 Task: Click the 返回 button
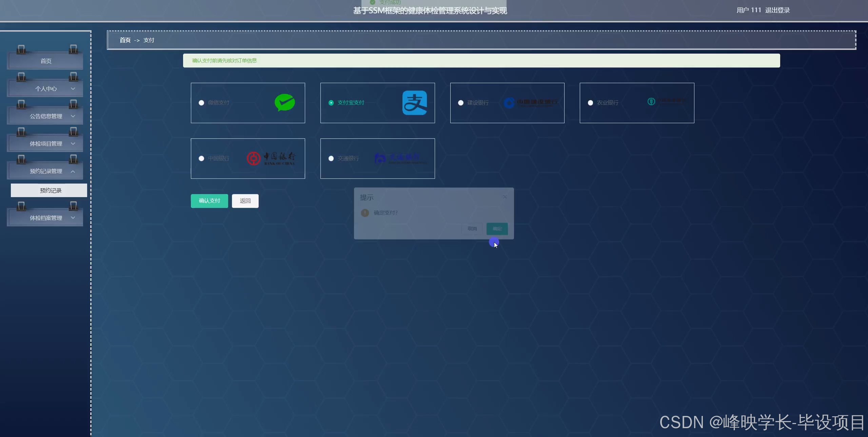click(x=245, y=201)
